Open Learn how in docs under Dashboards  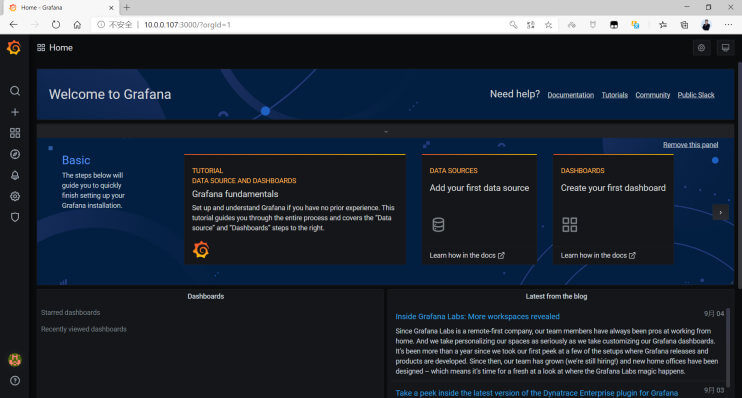click(598, 256)
